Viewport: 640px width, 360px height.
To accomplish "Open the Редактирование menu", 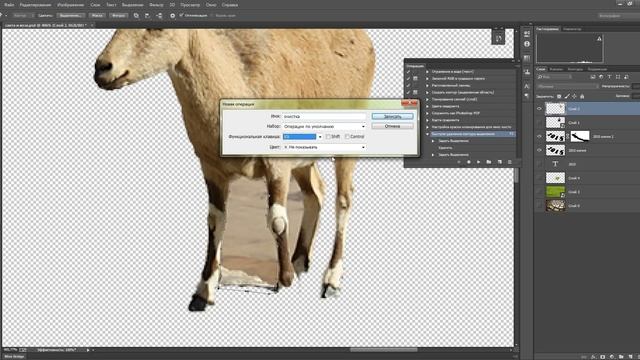I will point(36,5).
